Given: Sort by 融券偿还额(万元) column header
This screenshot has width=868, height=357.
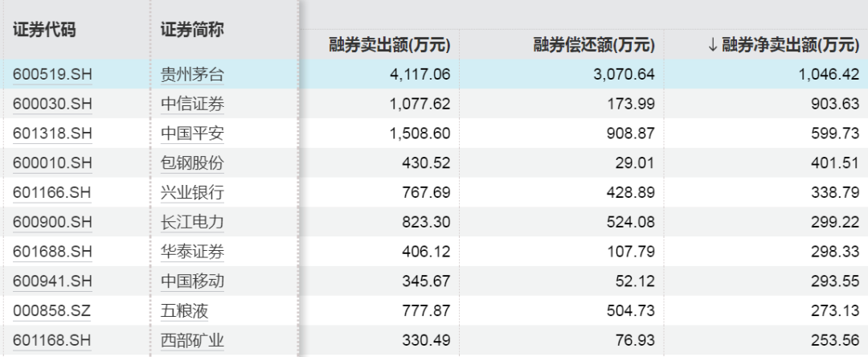Looking at the screenshot, I should tap(594, 45).
